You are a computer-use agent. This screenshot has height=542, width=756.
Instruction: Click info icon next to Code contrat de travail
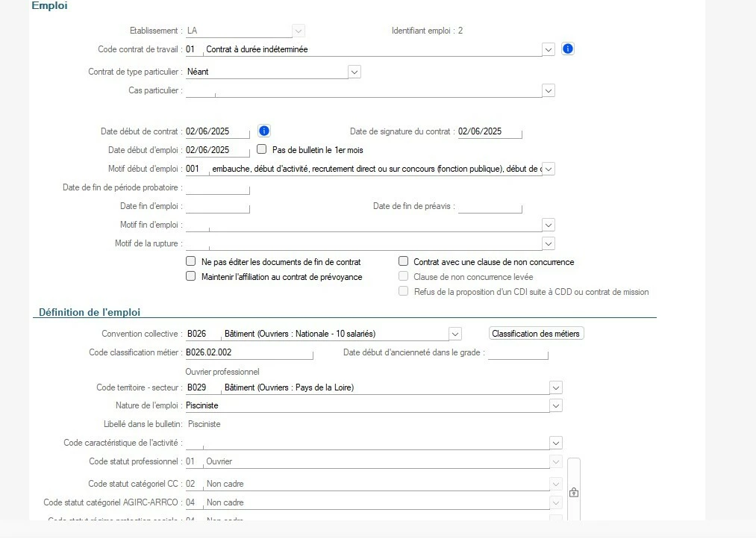pyautogui.click(x=568, y=49)
